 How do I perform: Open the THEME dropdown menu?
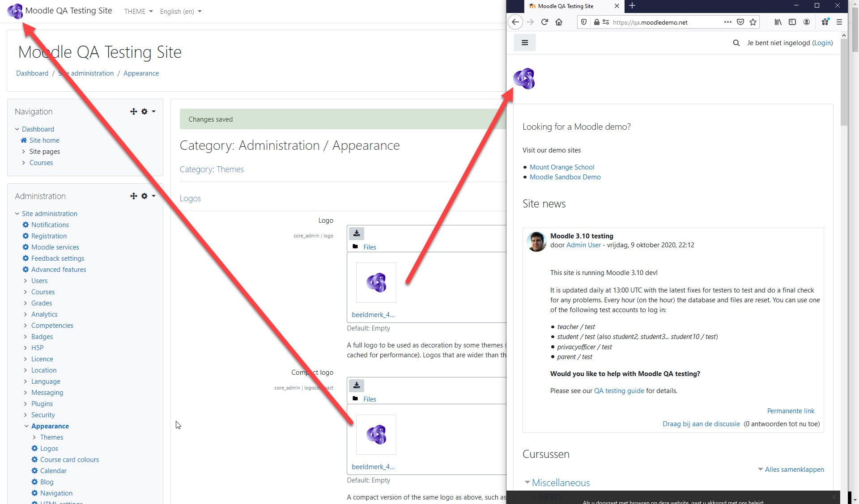click(x=139, y=11)
